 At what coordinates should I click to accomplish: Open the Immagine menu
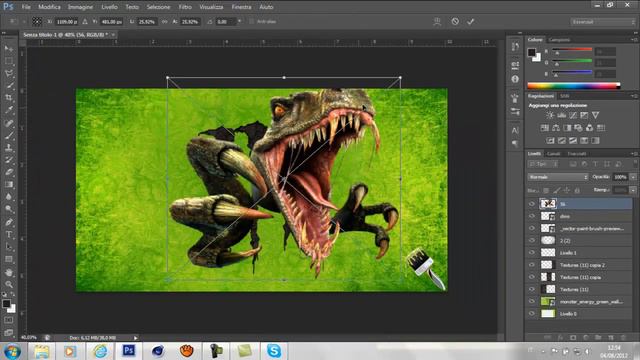pos(80,7)
